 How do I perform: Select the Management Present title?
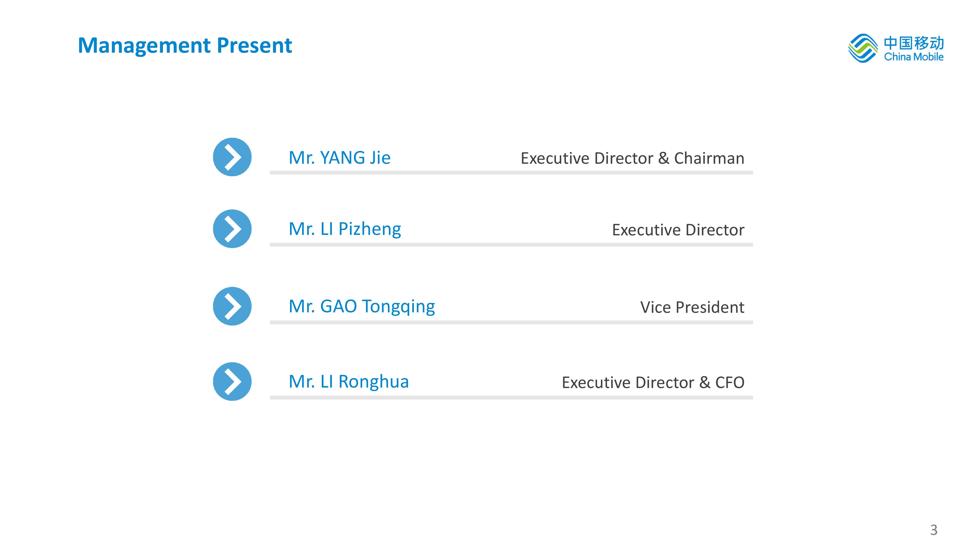pos(185,46)
